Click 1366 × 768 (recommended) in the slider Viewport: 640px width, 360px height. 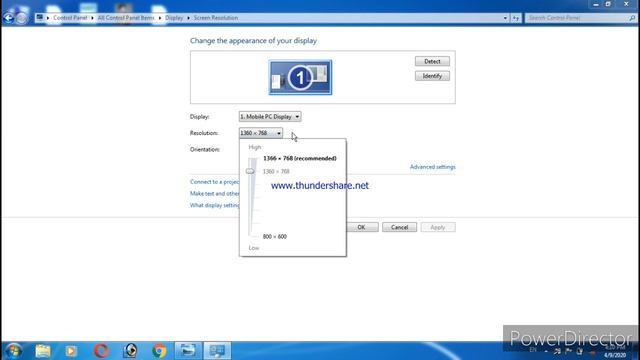pos(300,158)
